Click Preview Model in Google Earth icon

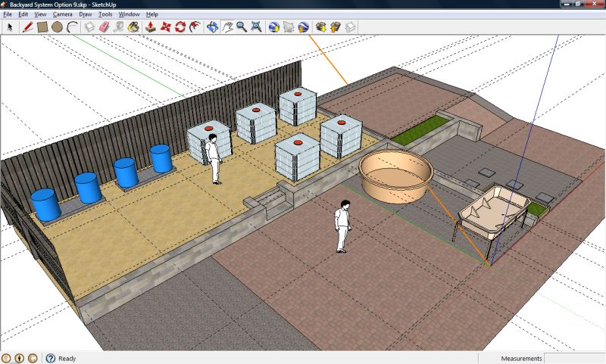(x=304, y=27)
